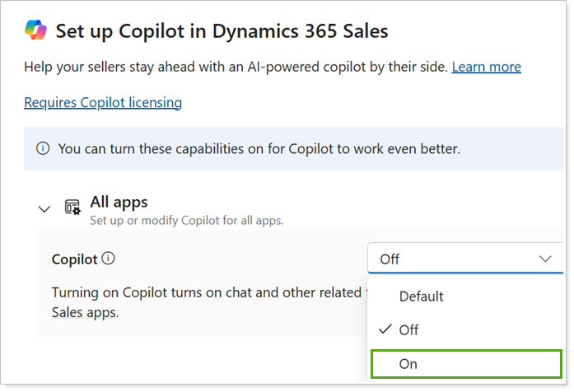The height and width of the screenshot is (392, 574).
Task: Click the 'Set up or modify Copilot' subtitle
Action: tap(186, 220)
